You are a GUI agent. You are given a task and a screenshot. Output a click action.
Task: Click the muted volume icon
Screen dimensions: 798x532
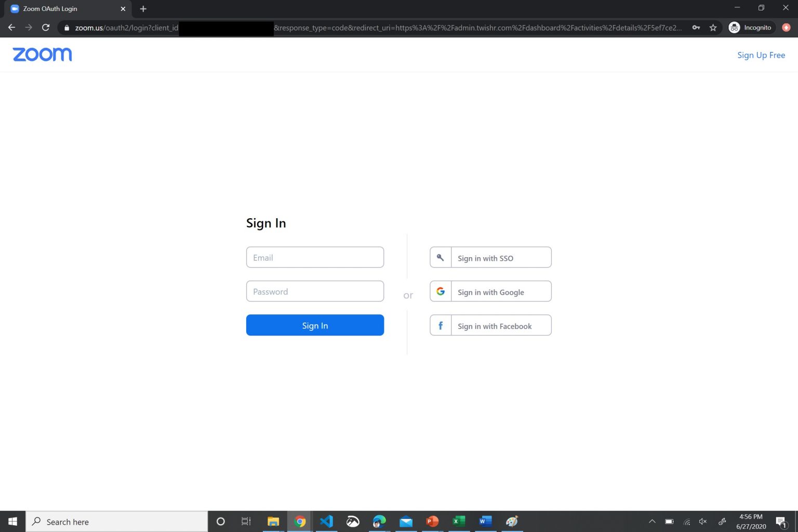703,522
